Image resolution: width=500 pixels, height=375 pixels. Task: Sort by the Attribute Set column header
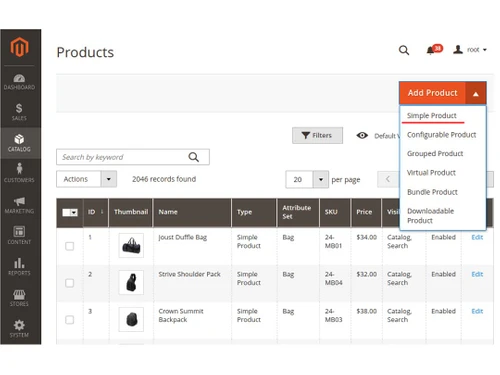[298, 212]
